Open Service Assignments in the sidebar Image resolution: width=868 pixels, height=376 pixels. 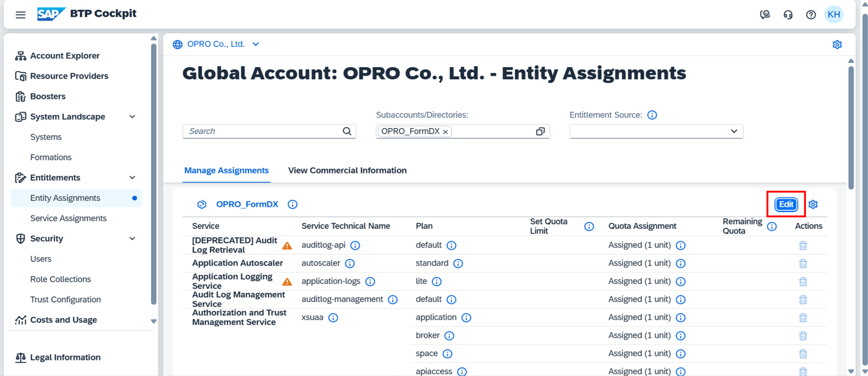pyautogui.click(x=68, y=218)
